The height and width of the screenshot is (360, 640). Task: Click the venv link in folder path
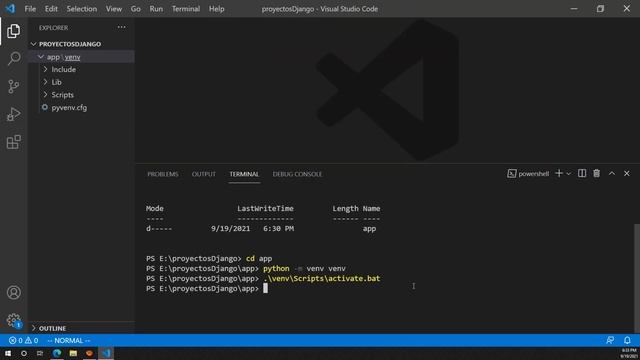(73, 57)
